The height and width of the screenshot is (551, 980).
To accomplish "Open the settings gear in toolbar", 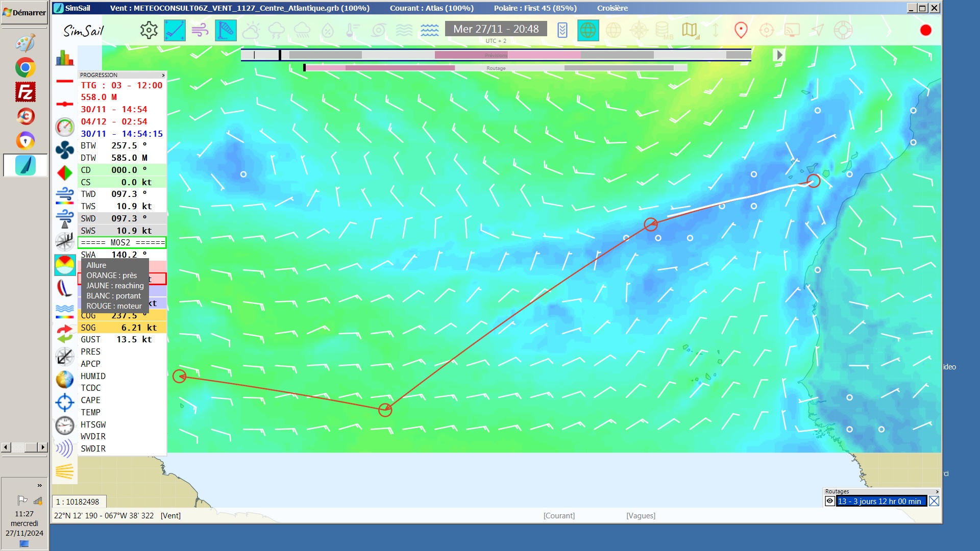I will 149,31.
